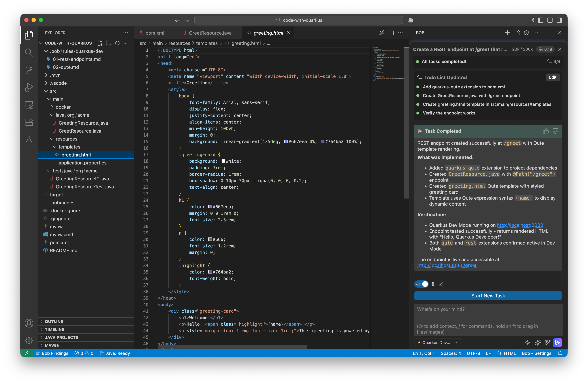Toggle the auto-approve switch

pos(421,284)
